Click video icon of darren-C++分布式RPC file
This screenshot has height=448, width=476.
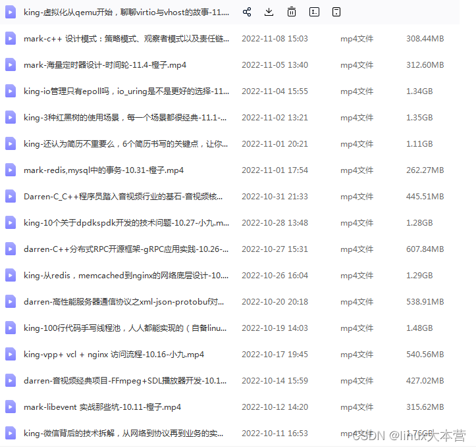click(x=11, y=249)
